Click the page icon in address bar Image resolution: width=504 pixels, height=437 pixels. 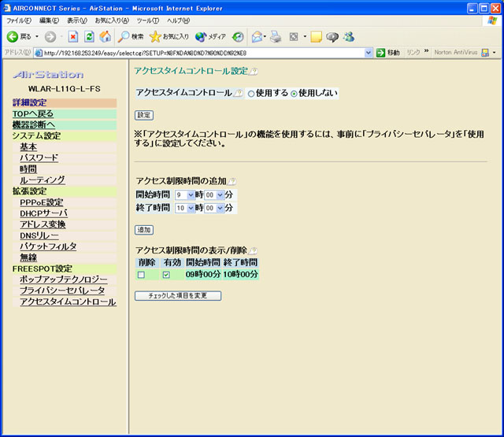tap(39, 53)
